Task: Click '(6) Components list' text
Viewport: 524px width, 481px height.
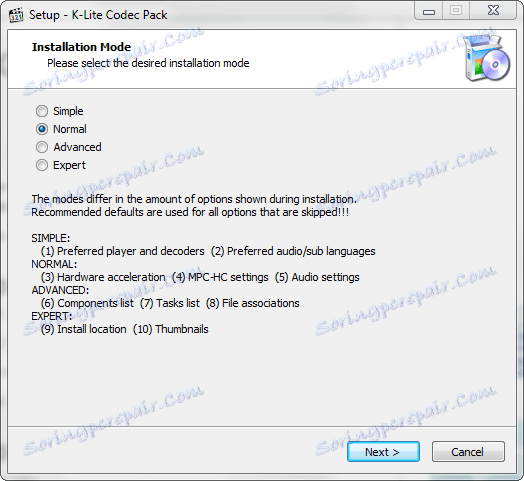Action: pos(87,304)
